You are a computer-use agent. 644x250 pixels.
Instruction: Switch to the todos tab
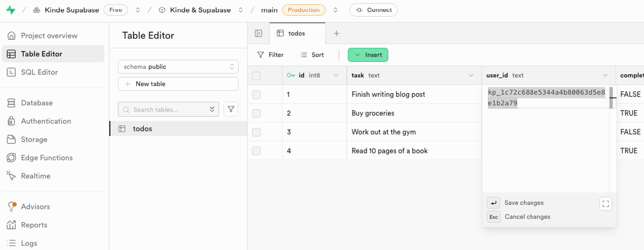point(296,33)
